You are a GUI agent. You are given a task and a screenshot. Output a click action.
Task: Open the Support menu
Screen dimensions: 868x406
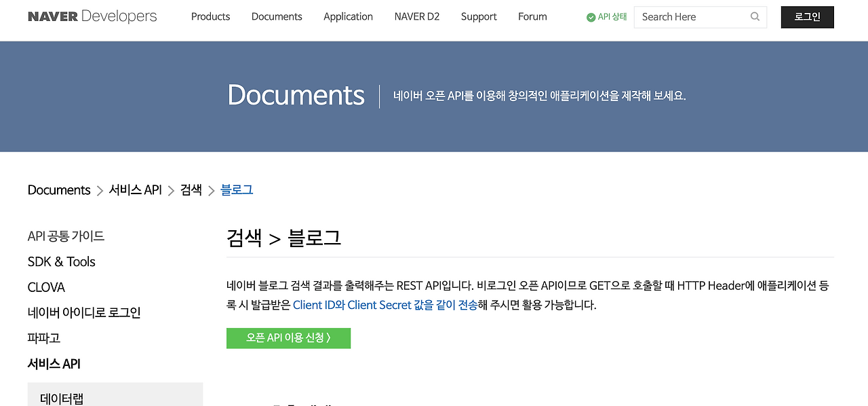pos(479,17)
